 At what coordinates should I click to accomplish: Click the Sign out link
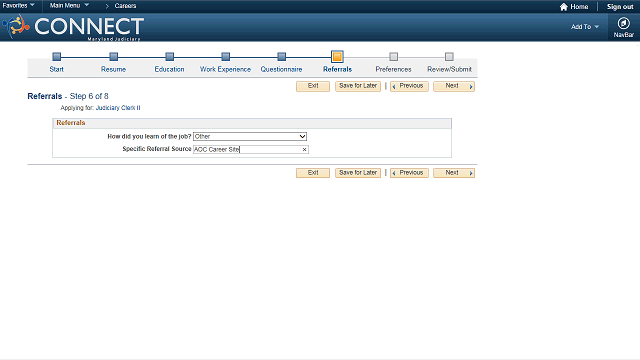[x=620, y=7]
